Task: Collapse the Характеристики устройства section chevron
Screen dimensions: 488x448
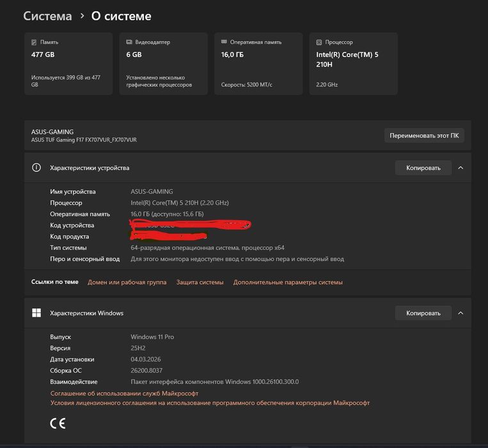Action: point(460,168)
